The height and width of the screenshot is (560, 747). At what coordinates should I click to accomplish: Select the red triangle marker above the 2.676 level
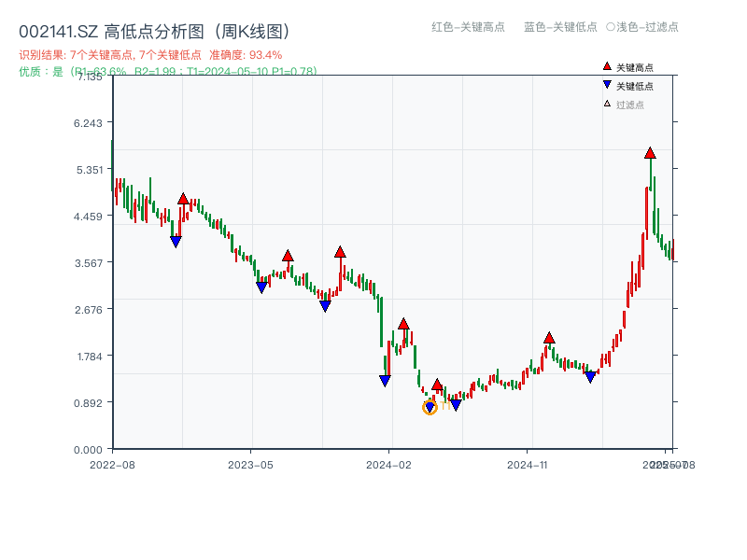[403, 322]
